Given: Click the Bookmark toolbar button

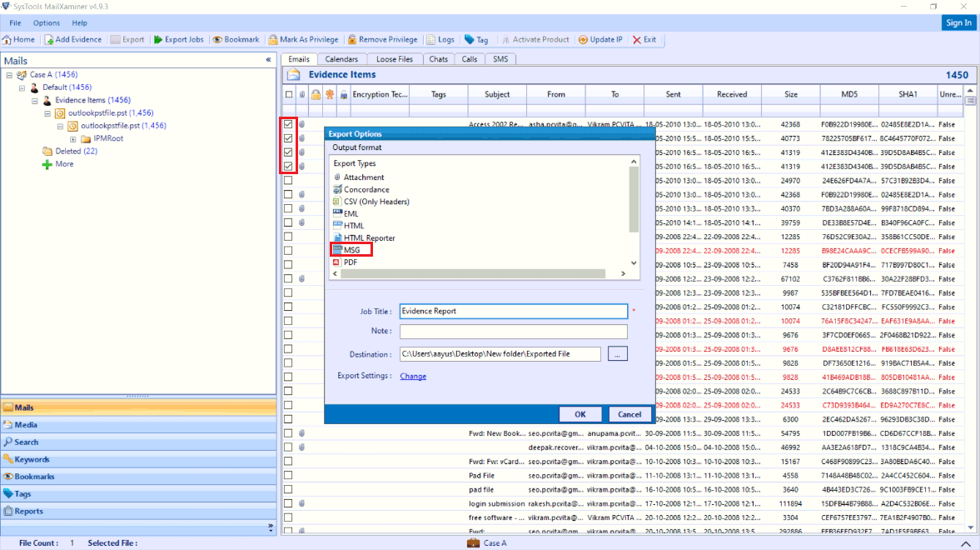Looking at the screenshot, I should click(x=236, y=39).
